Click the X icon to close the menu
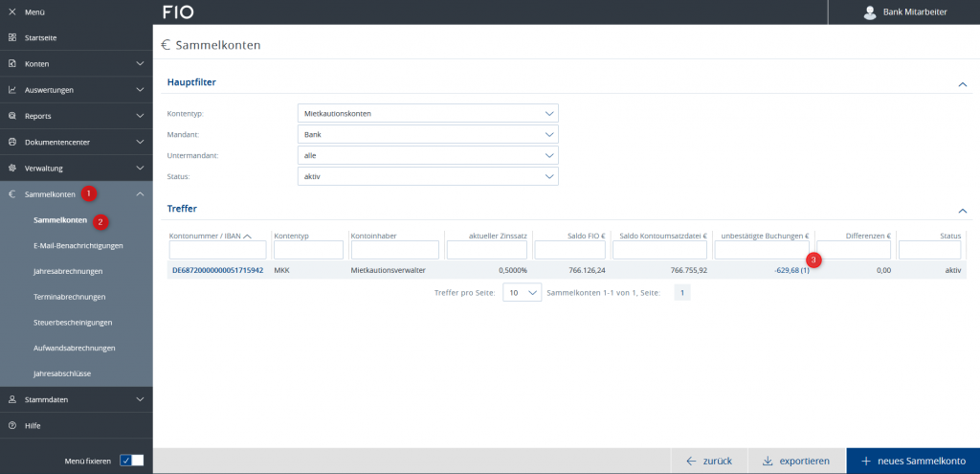The height and width of the screenshot is (474, 980). (x=12, y=11)
